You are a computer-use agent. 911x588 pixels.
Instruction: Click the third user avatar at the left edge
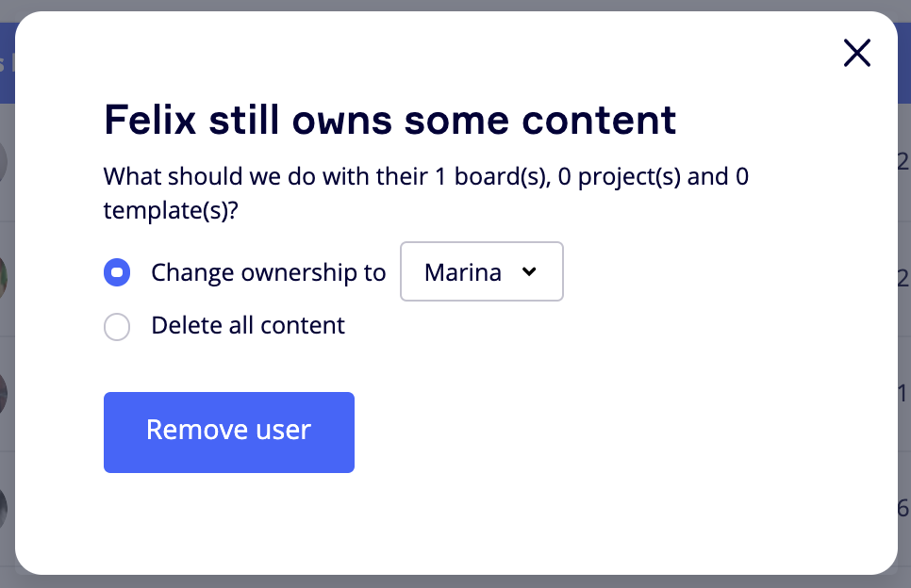tap(5, 392)
